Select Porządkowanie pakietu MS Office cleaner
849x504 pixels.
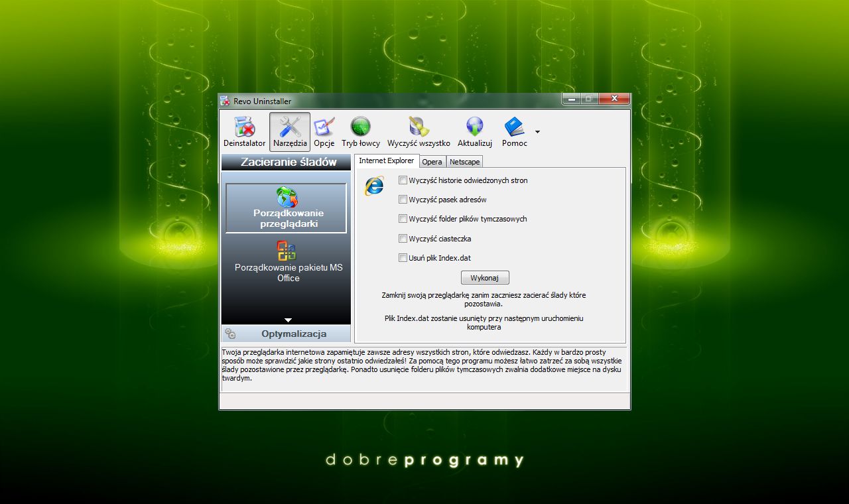pos(288,263)
